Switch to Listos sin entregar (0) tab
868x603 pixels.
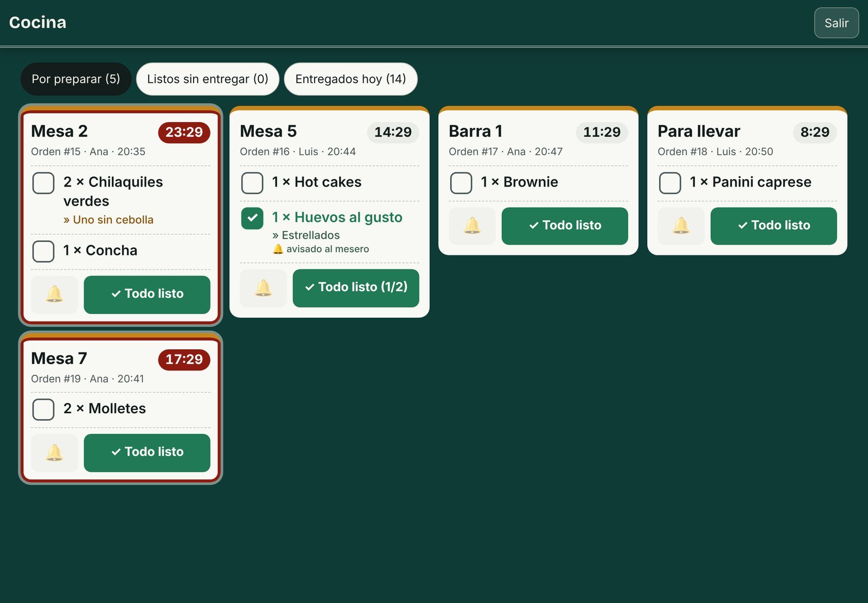tap(208, 79)
